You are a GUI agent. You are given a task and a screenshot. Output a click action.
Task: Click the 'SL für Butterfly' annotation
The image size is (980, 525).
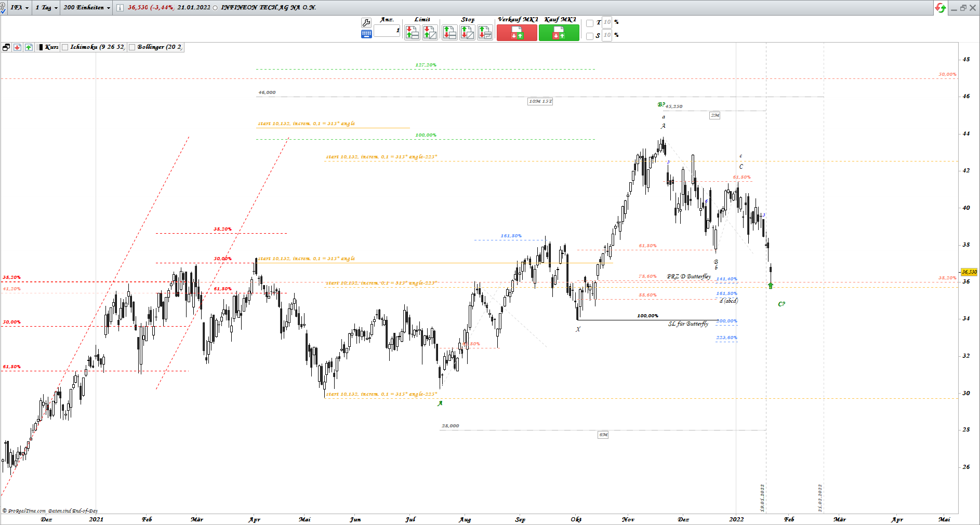point(688,324)
